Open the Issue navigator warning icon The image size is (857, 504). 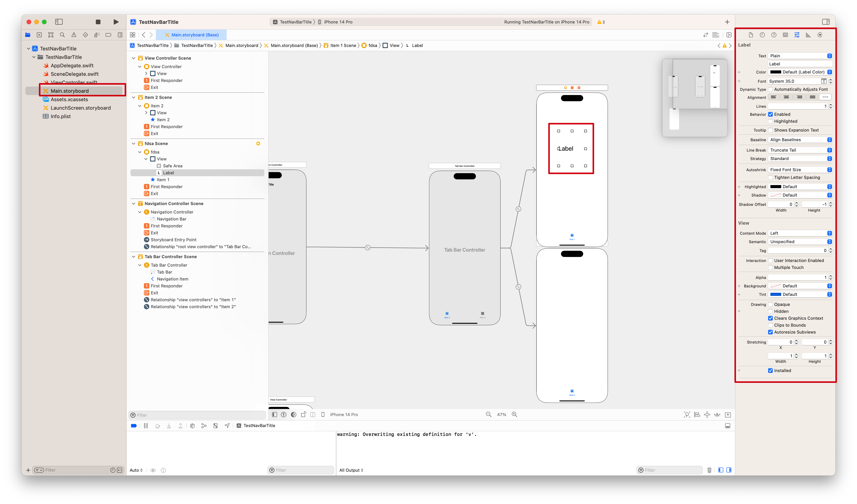click(74, 35)
